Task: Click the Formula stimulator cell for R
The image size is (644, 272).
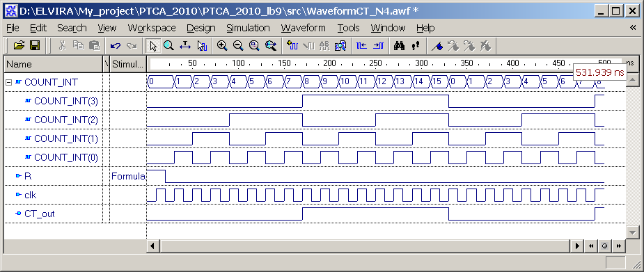Action: point(128,176)
